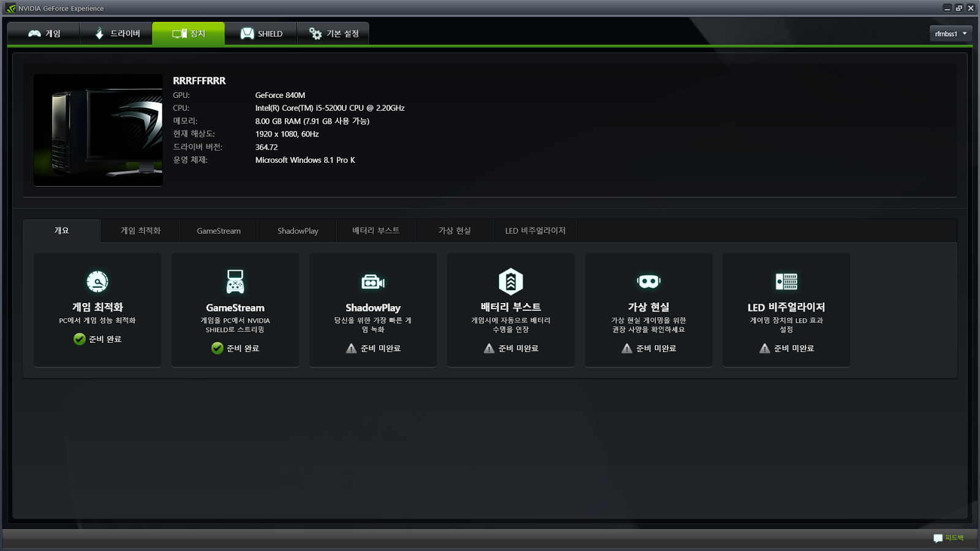Screen dimensions: 980x551
Task: Minimize the GeForce Experience window
Action: point(947,8)
